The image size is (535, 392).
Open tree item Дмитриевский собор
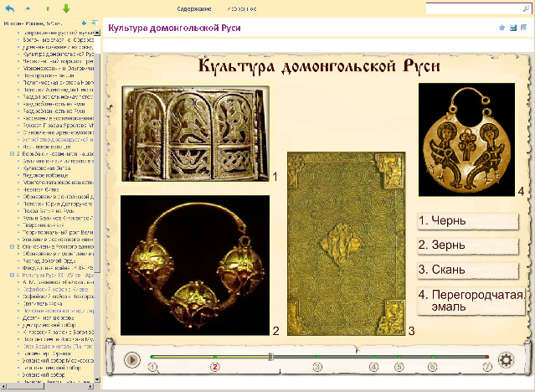click(49, 325)
